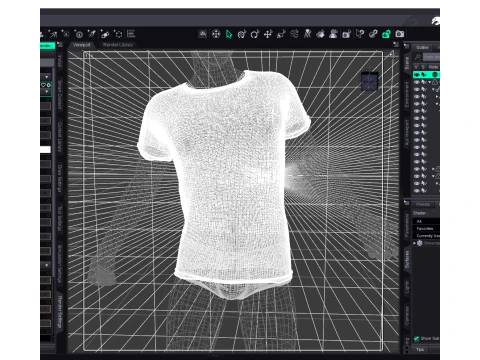480x360 pixels.
Task: Toggle the green padlock lock icon
Action: [386, 34]
